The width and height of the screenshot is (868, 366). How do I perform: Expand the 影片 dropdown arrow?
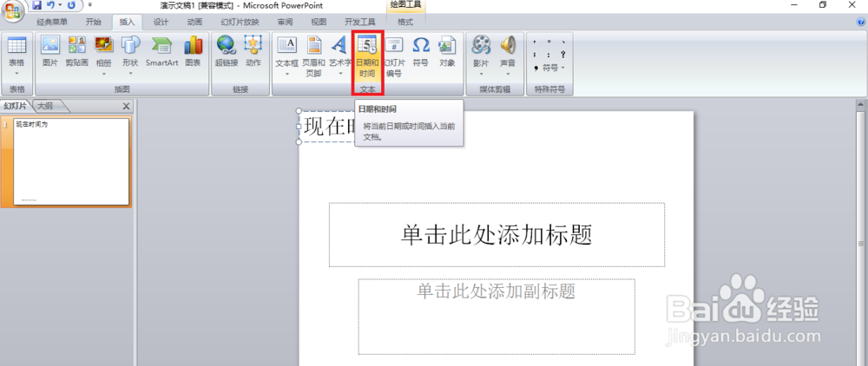(481, 73)
